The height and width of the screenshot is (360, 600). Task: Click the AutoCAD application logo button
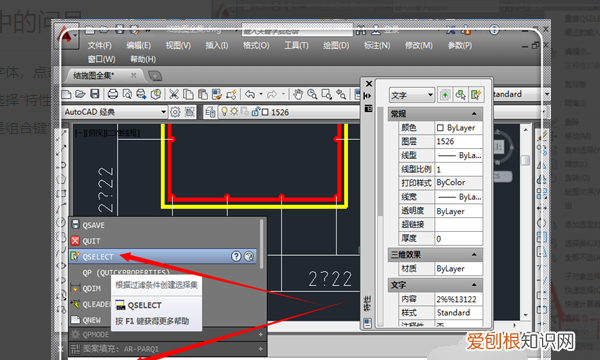(x=67, y=36)
